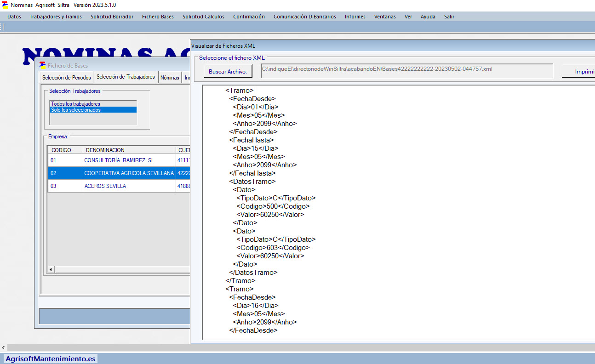Switch to Selección de Trabajadores tab
Screen dimensions: 595x364
[126, 77]
